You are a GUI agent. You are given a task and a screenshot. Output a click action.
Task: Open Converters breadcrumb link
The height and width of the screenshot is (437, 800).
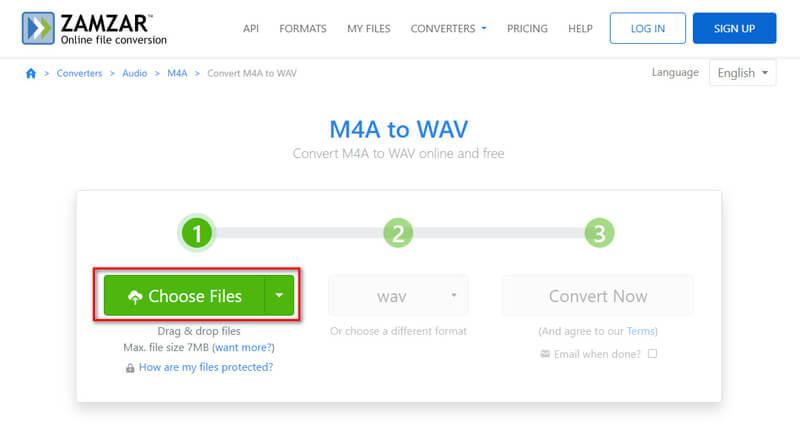point(79,73)
